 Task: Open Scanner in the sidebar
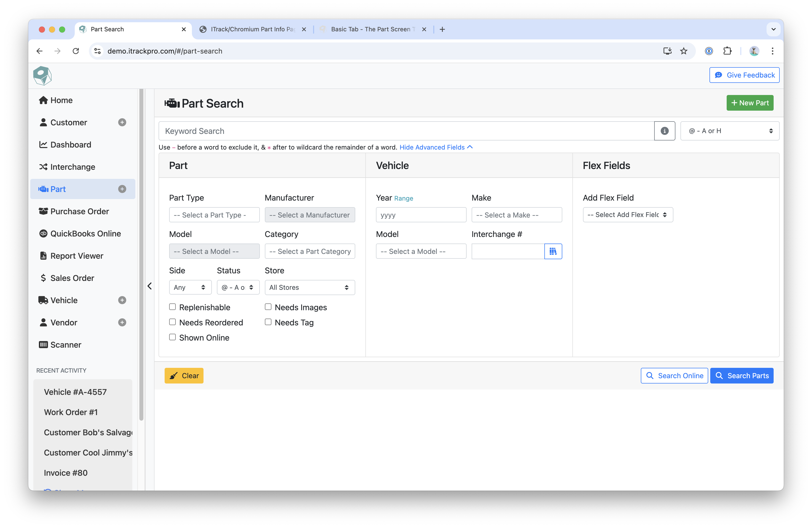[65, 345]
